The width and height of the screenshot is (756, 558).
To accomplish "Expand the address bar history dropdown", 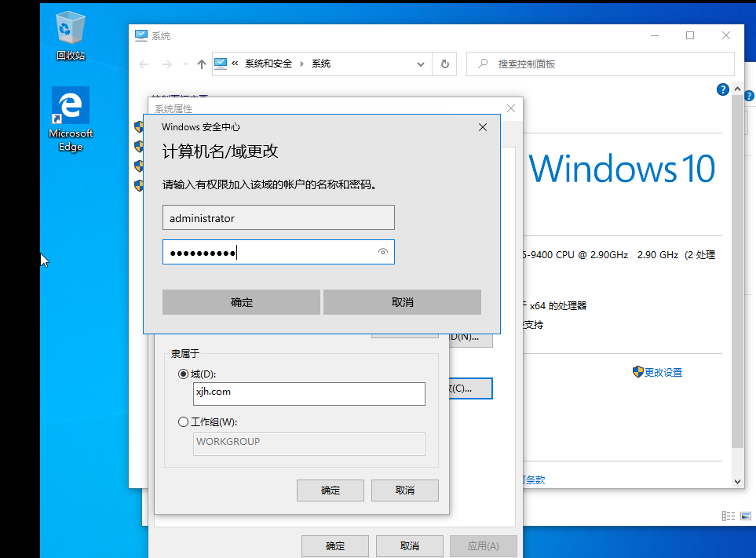I will (x=421, y=64).
